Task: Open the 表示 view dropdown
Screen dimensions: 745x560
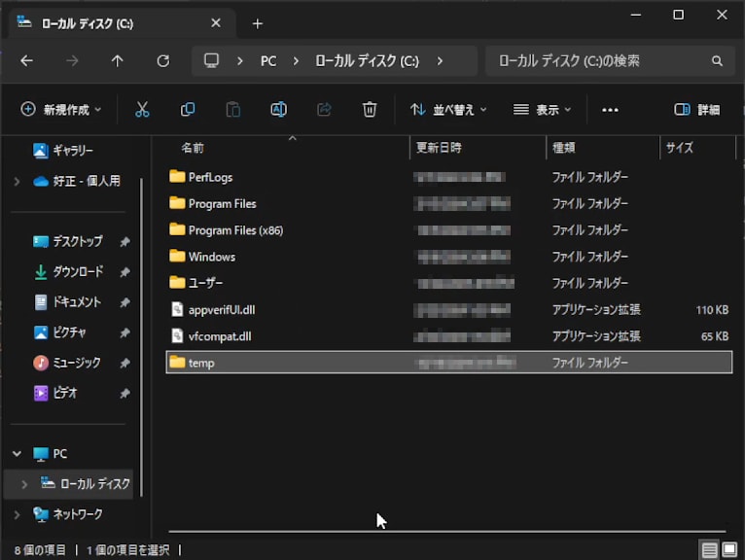Action: click(x=542, y=110)
